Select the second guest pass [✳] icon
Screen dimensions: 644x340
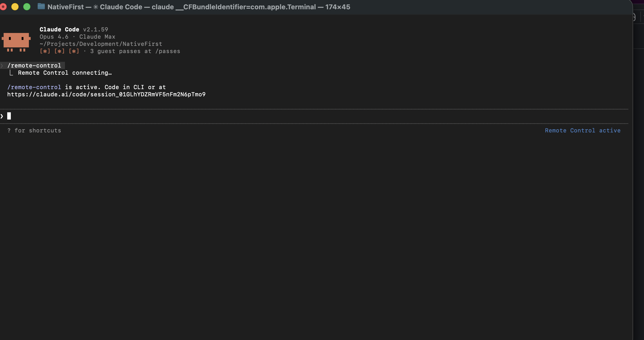[x=59, y=51]
